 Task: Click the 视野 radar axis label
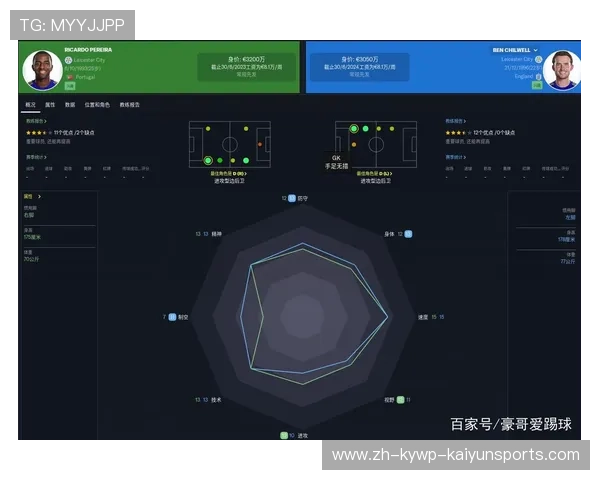point(389,400)
